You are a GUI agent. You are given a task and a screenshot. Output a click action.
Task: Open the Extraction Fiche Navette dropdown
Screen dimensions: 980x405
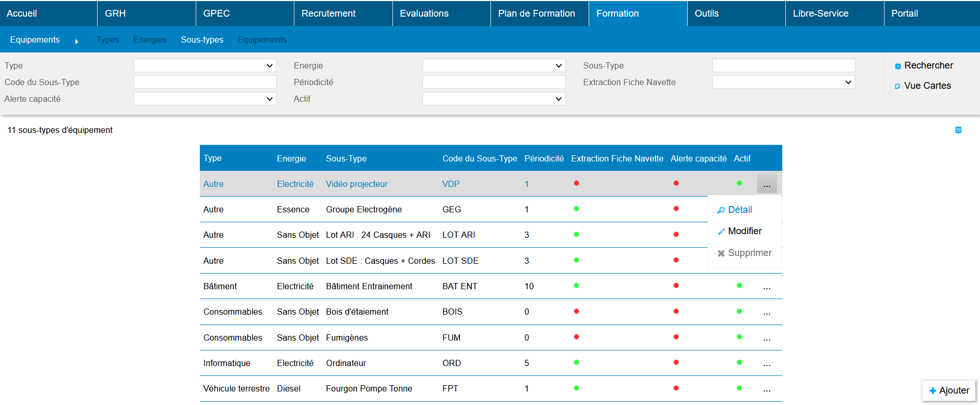click(783, 82)
